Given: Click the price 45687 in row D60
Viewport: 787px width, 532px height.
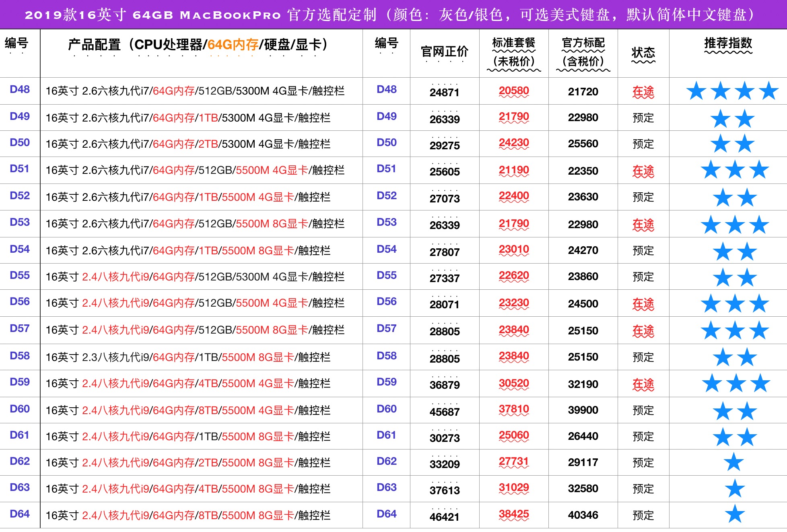Looking at the screenshot, I should (x=445, y=412).
